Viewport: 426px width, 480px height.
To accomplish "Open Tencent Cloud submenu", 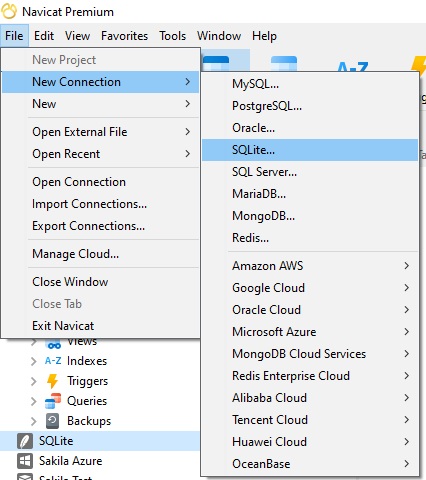I will coord(310,420).
